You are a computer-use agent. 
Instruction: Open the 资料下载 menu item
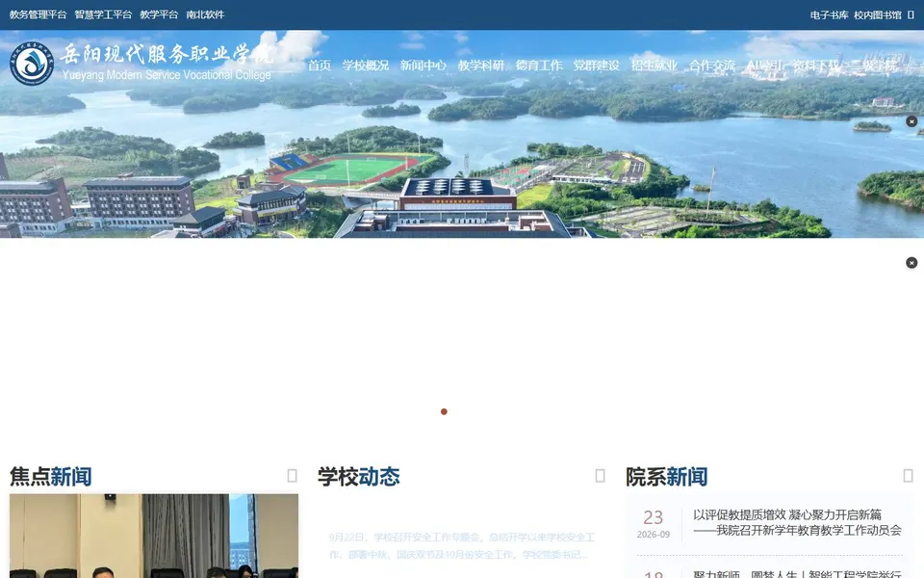click(x=815, y=66)
